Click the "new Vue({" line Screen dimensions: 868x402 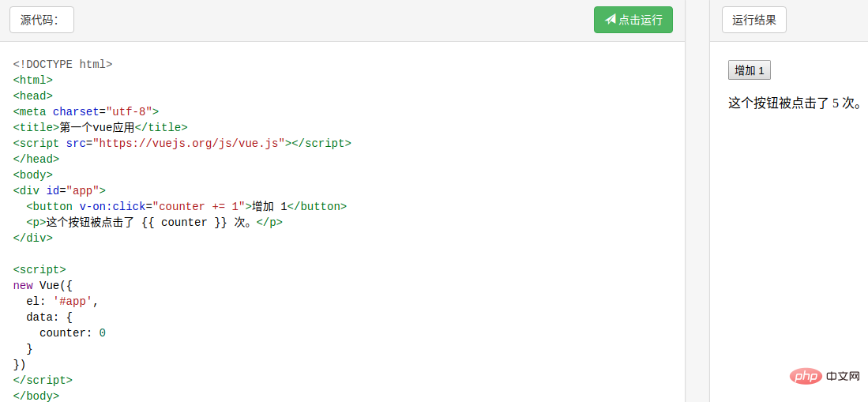click(43, 285)
